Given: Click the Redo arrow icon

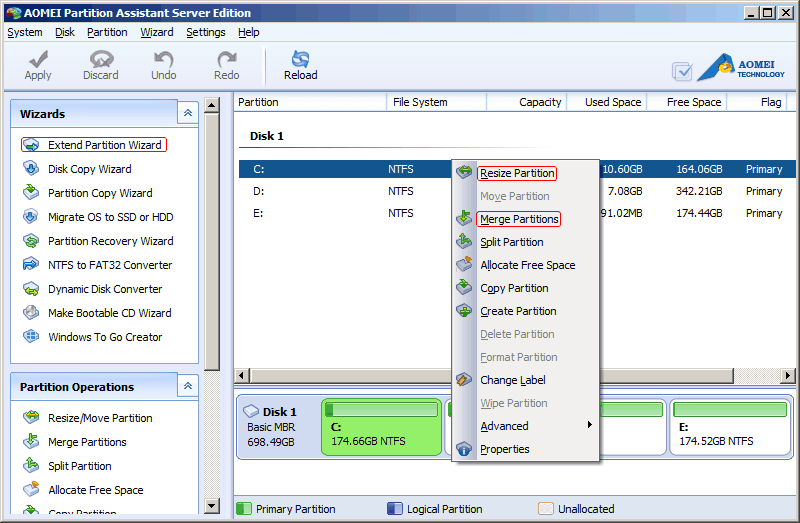Looking at the screenshot, I should 227,59.
